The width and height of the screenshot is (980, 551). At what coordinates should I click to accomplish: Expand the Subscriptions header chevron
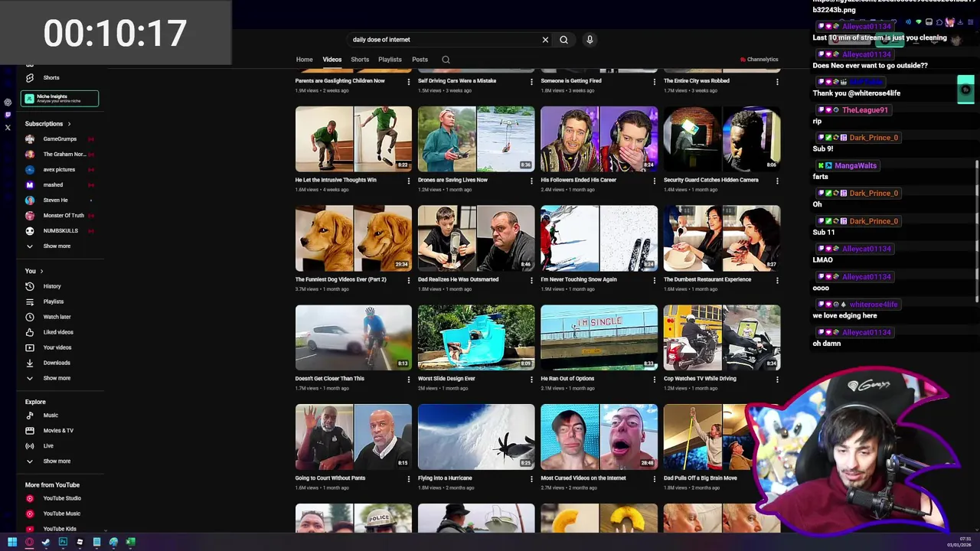pos(69,124)
